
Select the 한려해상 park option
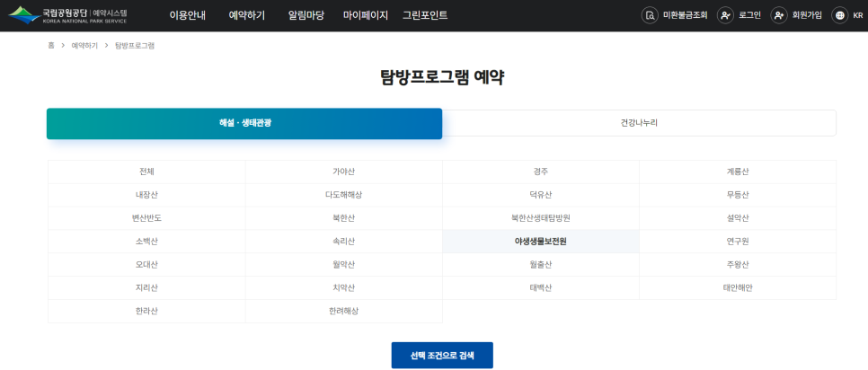[x=344, y=312]
